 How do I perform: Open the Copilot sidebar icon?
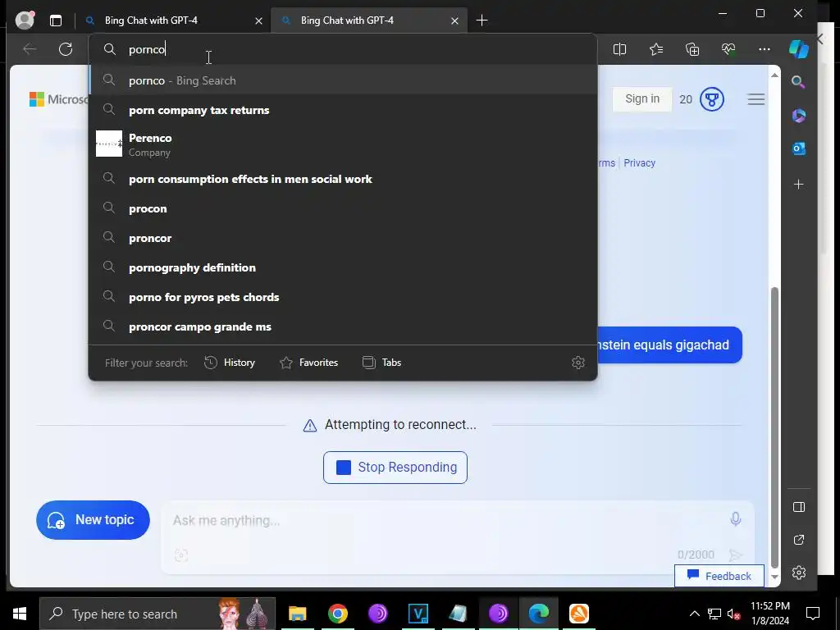tap(799, 49)
